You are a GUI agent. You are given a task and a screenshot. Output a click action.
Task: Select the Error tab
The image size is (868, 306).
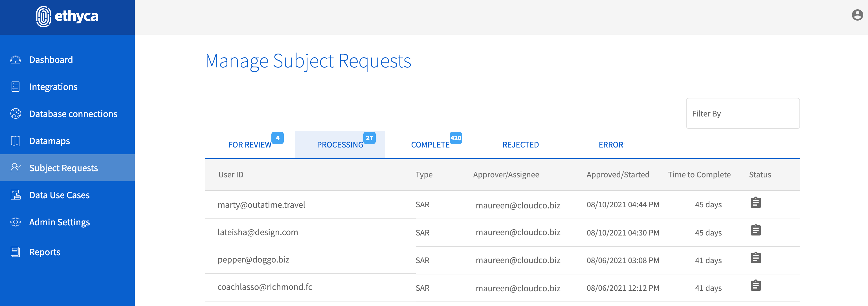[x=610, y=145]
